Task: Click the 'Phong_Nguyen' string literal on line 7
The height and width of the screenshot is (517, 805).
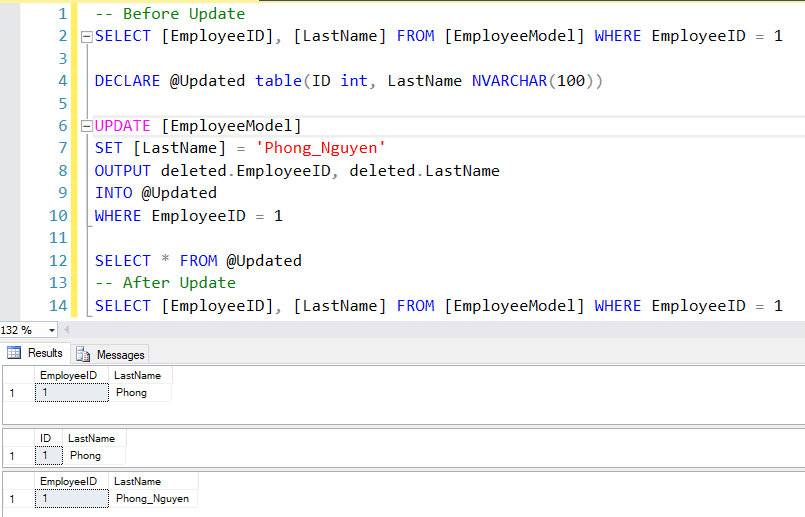Action: [320, 148]
